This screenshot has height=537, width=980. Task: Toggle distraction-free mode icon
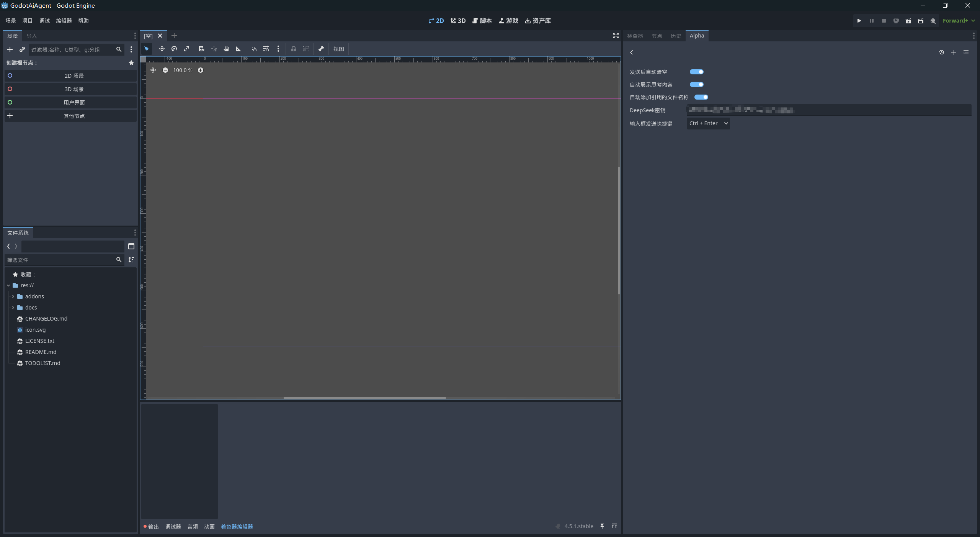[x=616, y=36]
